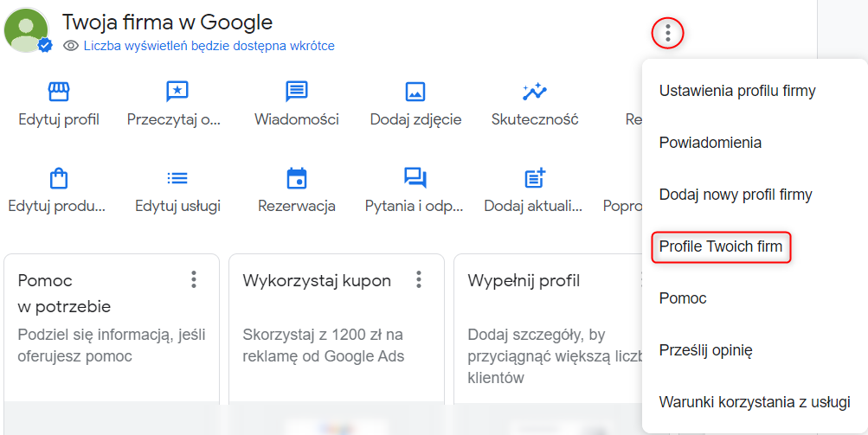
Task: Click the business profile avatar
Action: tap(27, 30)
